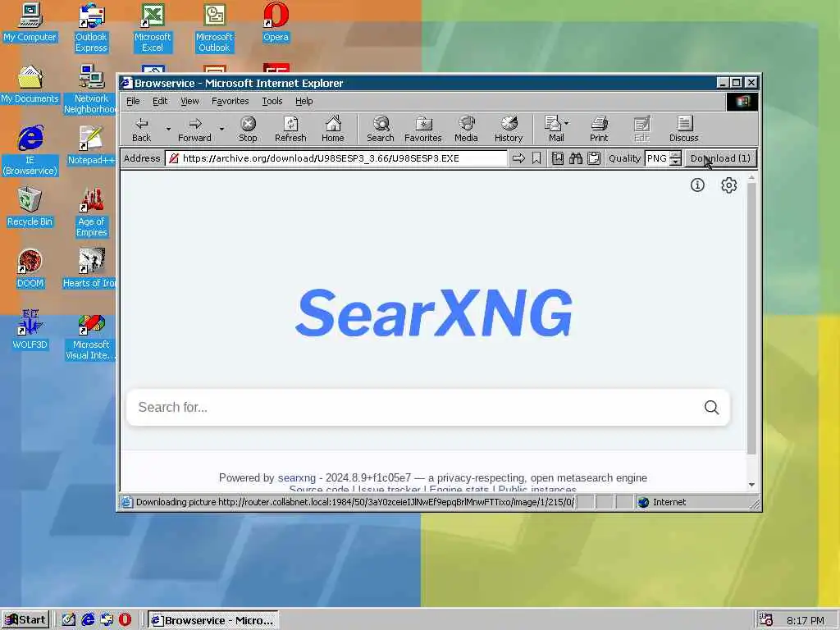Image resolution: width=840 pixels, height=630 pixels.
Task: Open Outlook Express desktop icon
Action: point(91,28)
